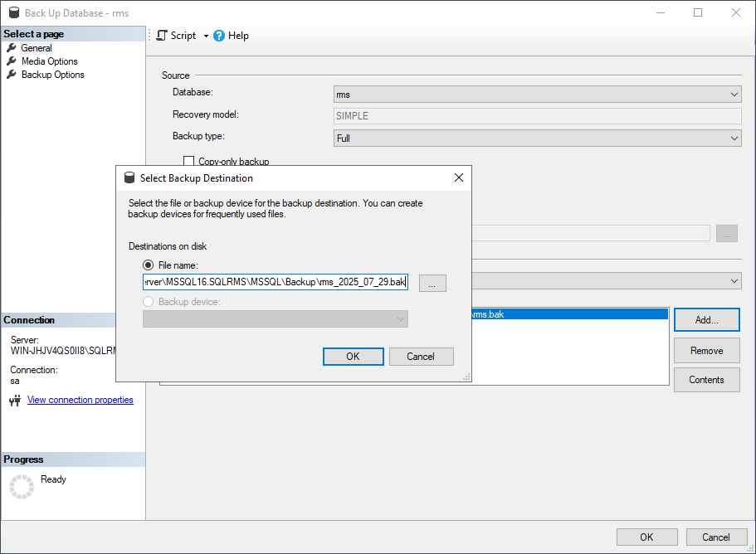
Task: Click the Help question mark icon
Action: coord(219,36)
